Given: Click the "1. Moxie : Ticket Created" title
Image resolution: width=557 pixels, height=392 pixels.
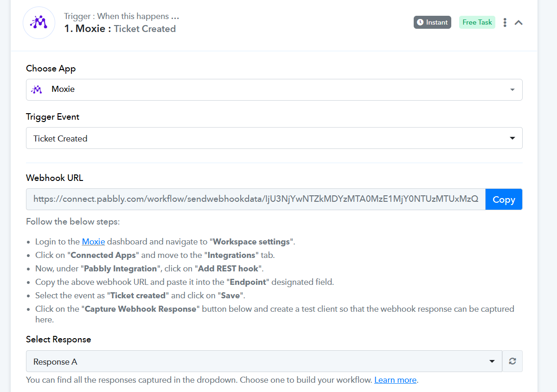Looking at the screenshot, I should pos(120,29).
